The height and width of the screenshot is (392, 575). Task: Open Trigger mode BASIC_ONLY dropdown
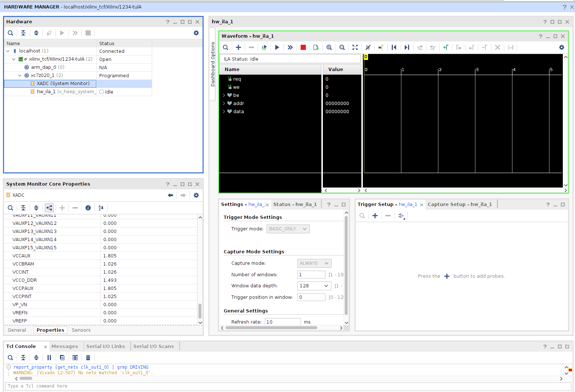coord(288,229)
